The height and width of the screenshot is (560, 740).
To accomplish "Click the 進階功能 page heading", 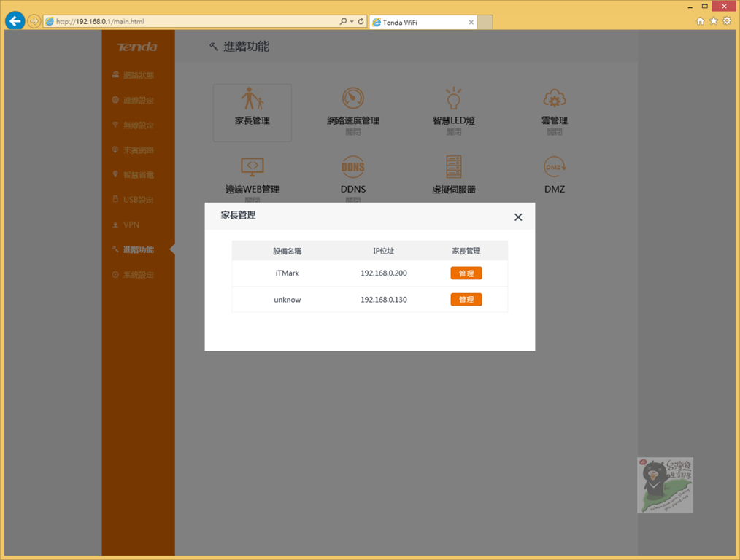I will pos(246,46).
